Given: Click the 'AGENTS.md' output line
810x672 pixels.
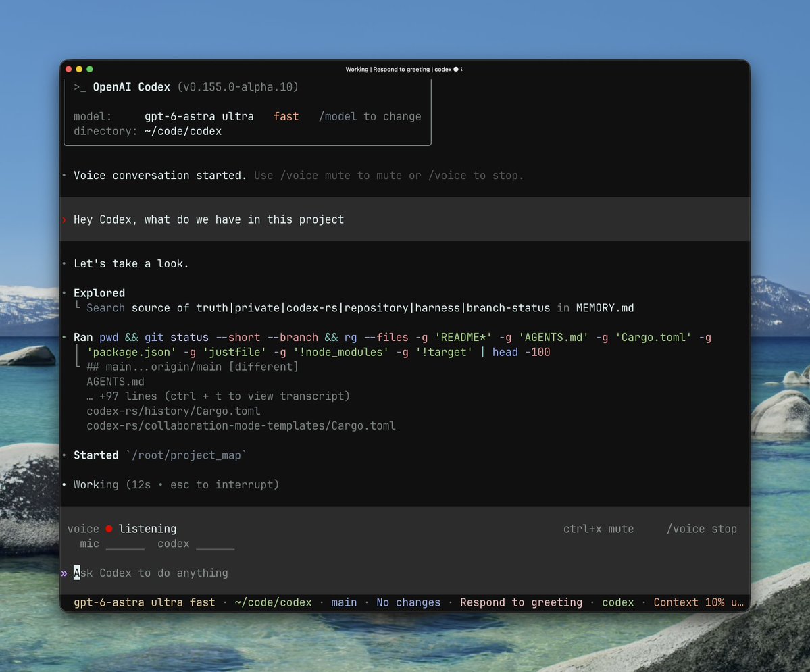Looking at the screenshot, I should pos(116,381).
